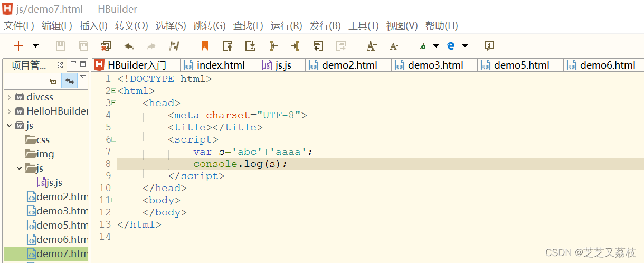Open the 转义(O) menu
This screenshot has height=263, width=644.
pyautogui.click(x=131, y=25)
